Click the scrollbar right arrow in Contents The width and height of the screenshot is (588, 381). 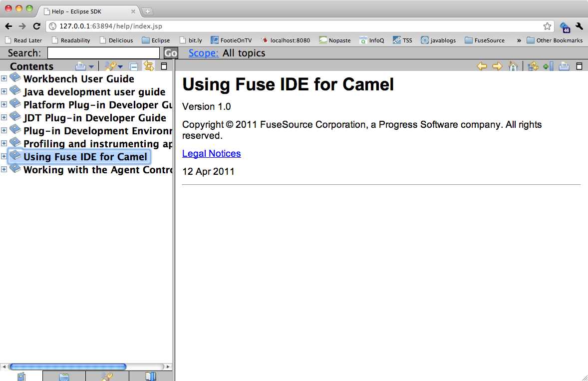click(x=168, y=367)
